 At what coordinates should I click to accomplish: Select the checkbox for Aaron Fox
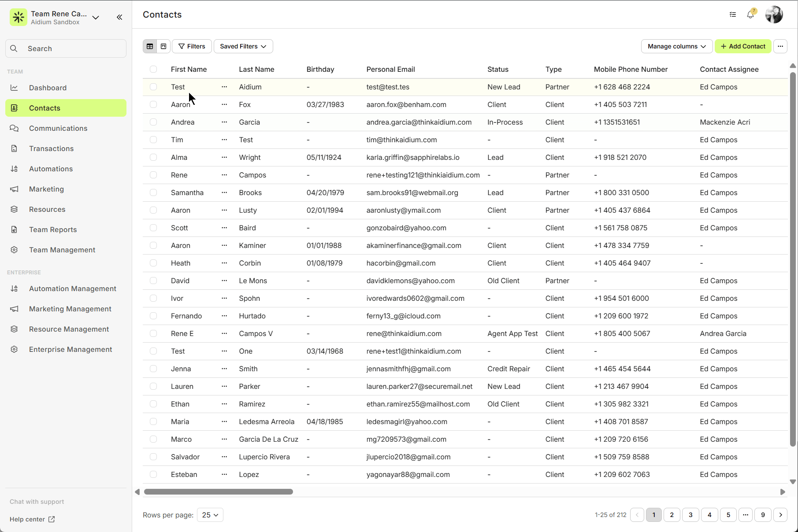153,104
